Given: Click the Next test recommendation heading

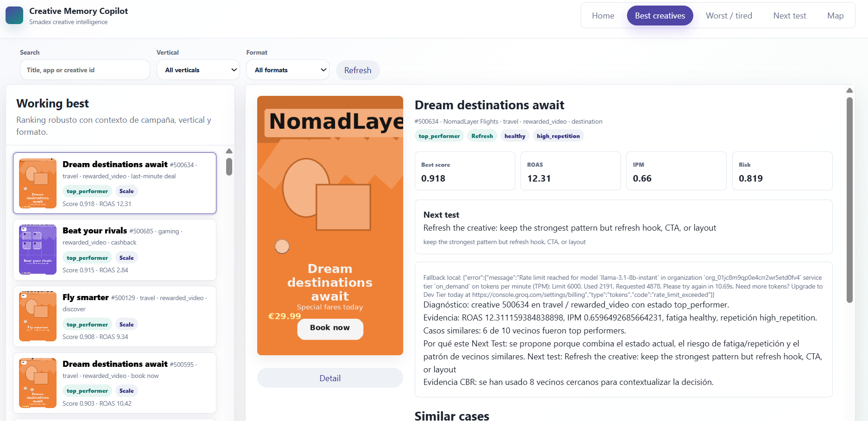Looking at the screenshot, I should (x=441, y=214).
